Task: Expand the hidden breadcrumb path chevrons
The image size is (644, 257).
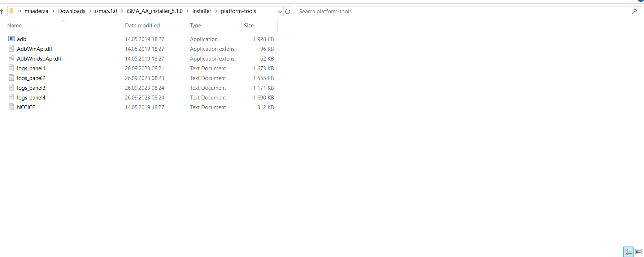Action: 19,11
